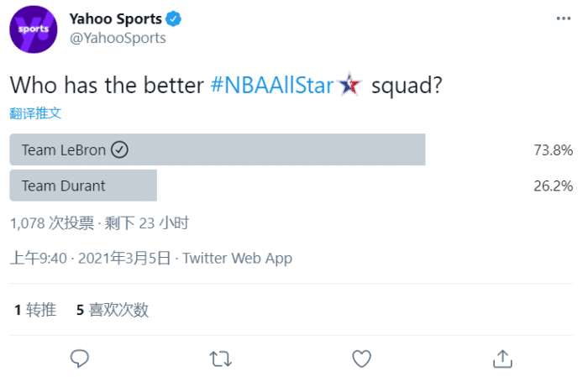The image size is (588, 377).
Task: Click the checkmark next to Team LeBron
Action: click(x=120, y=150)
